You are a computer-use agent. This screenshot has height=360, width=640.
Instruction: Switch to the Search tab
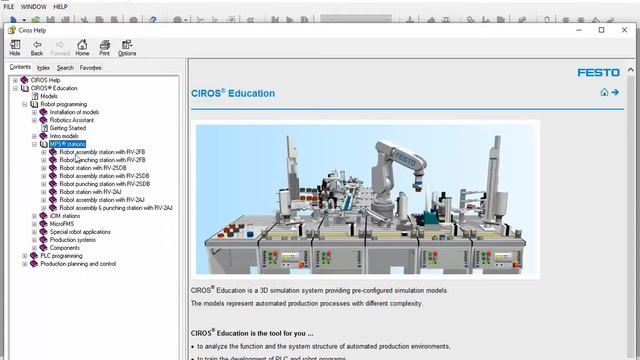point(65,68)
